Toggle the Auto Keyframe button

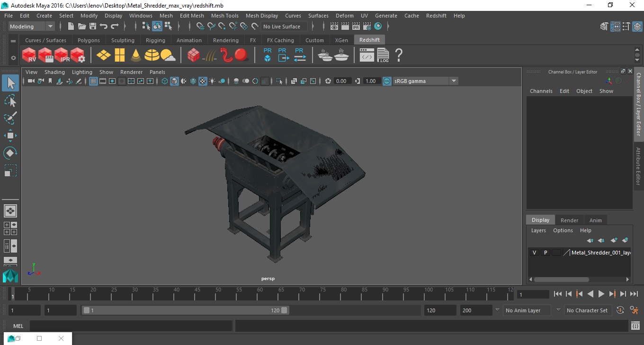click(620, 310)
